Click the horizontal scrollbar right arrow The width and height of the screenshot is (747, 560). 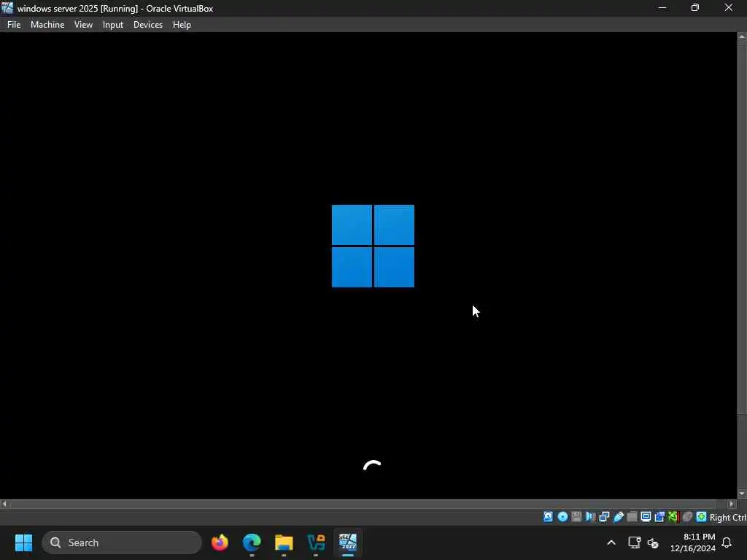pos(732,504)
